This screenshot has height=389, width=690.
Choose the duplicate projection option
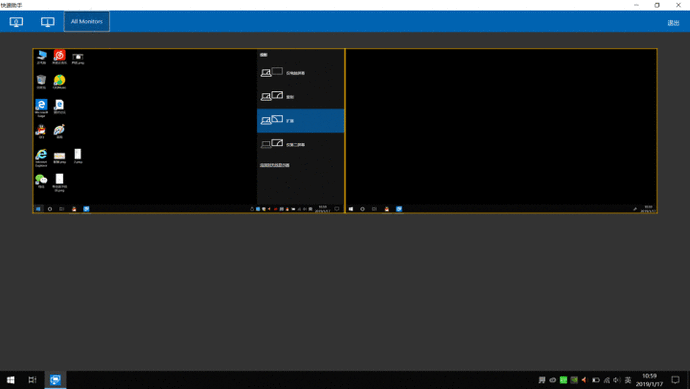(x=301, y=96)
